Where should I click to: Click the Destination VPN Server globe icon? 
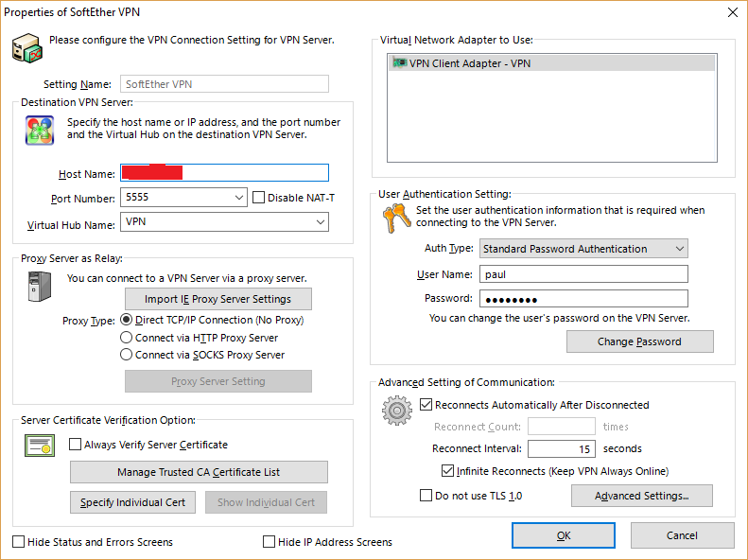[40, 131]
